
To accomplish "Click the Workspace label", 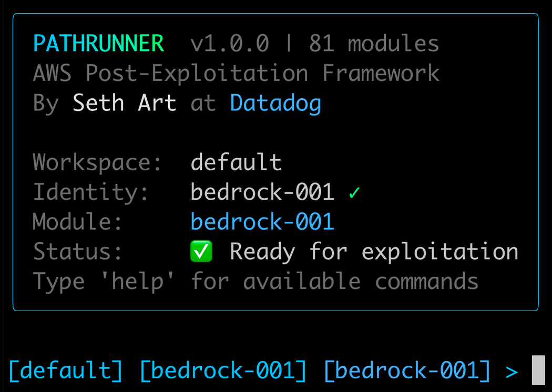I will [x=97, y=162].
